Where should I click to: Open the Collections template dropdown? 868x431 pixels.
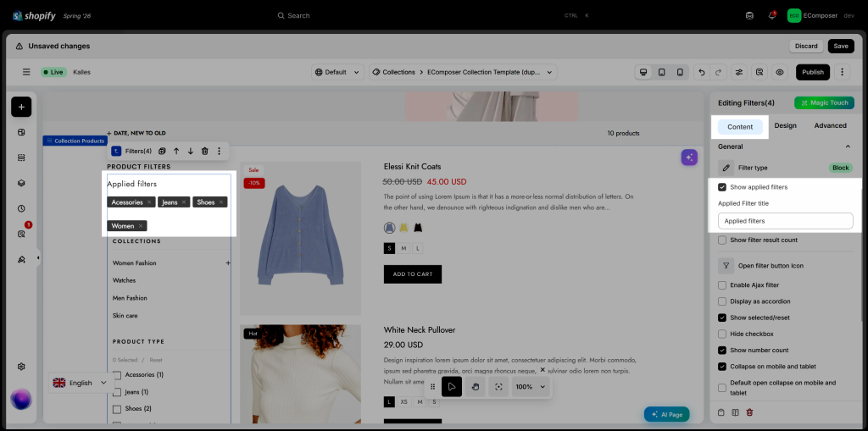pyautogui.click(x=463, y=72)
